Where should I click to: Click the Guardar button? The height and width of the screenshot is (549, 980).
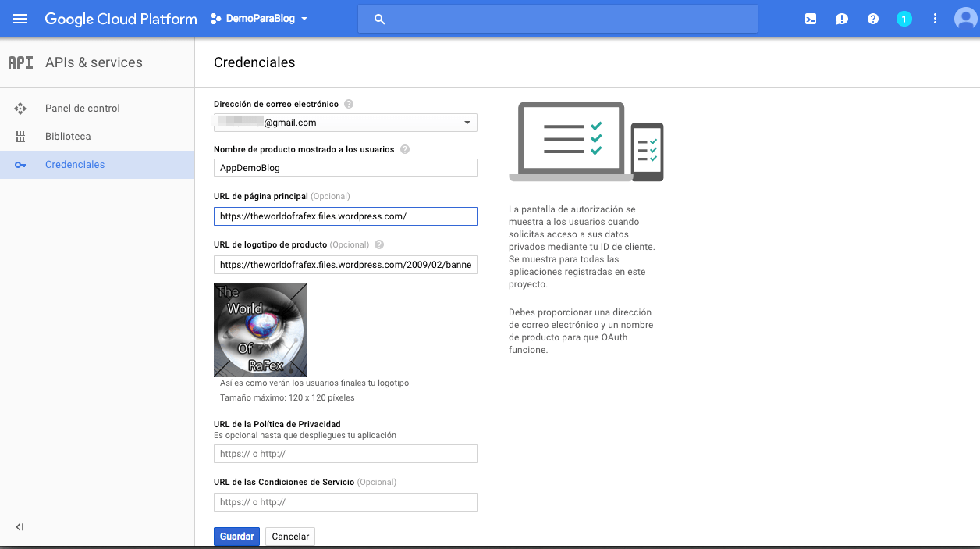pyautogui.click(x=236, y=537)
